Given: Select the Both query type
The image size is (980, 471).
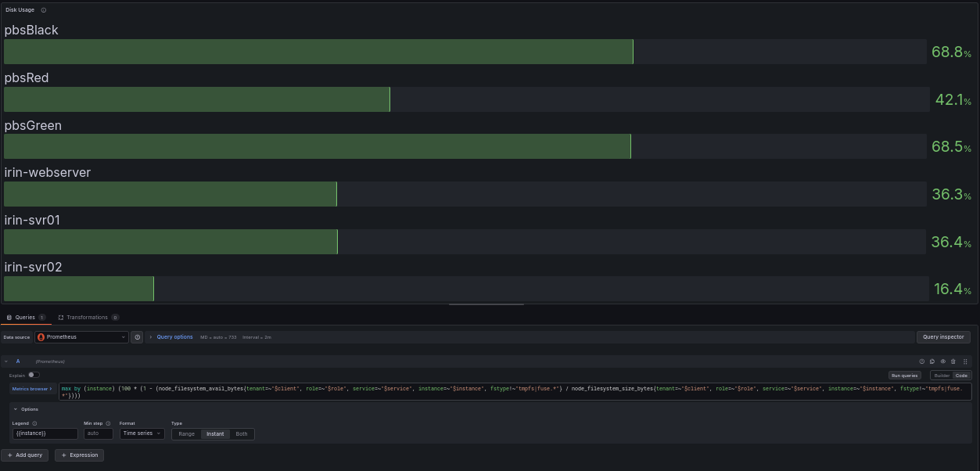Looking at the screenshot, I should click(241, 433).
